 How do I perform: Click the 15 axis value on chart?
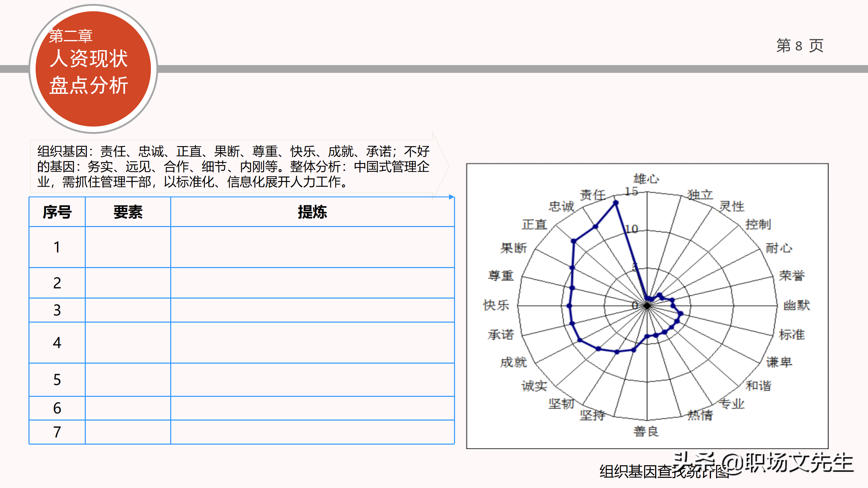[631, 191]
